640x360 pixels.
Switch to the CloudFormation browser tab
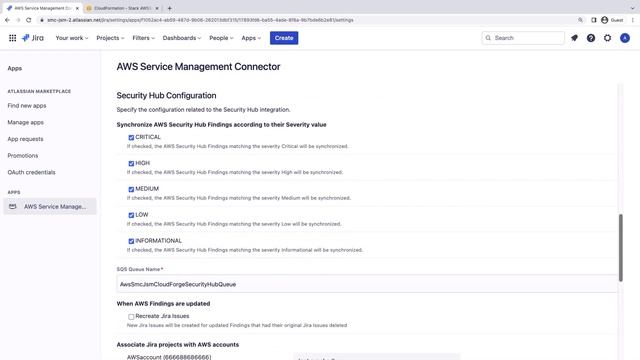tap(122, 8)
